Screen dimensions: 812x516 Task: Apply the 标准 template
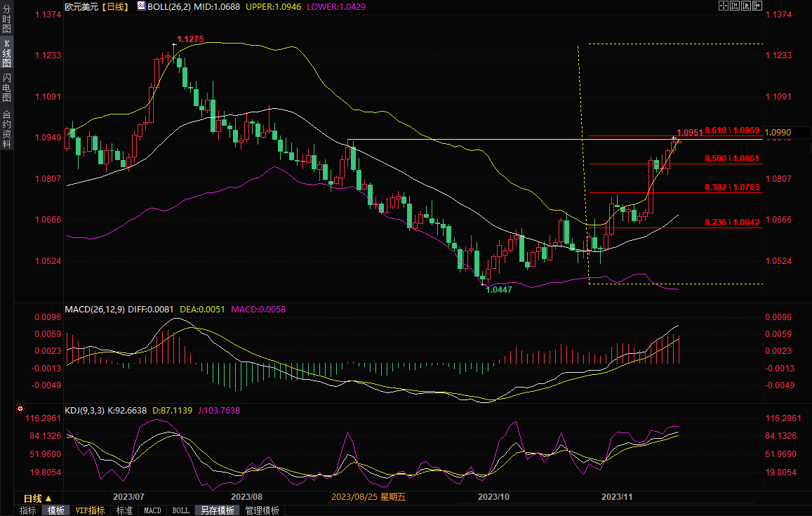(x=125, y=510)
